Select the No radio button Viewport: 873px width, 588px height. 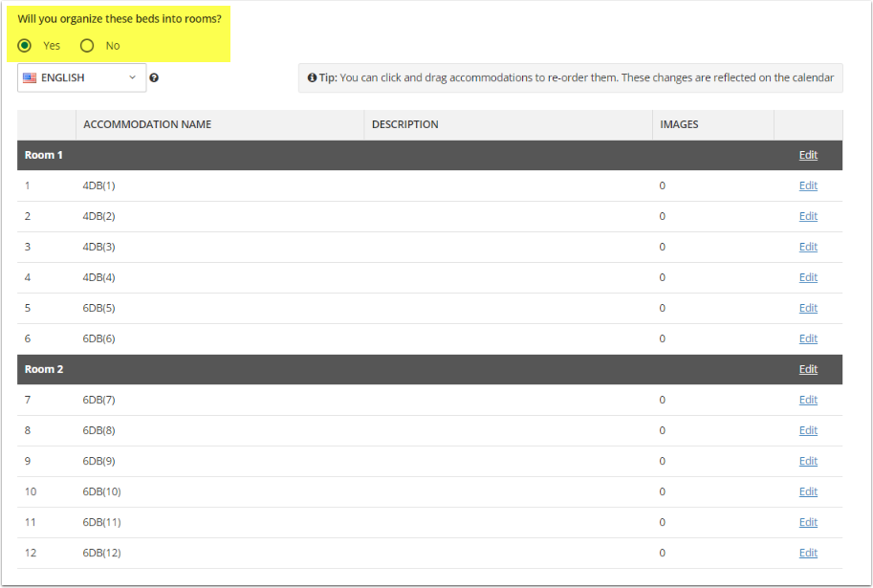pyautogui.click(x=87, y=46)
